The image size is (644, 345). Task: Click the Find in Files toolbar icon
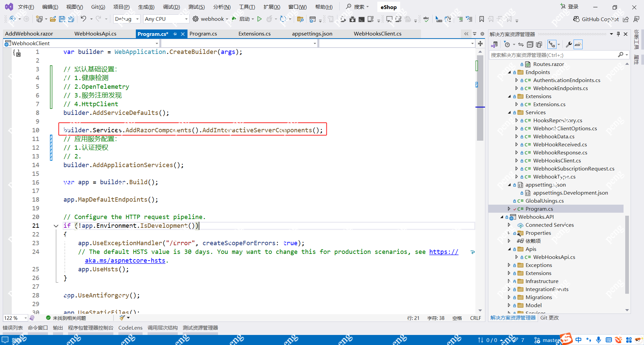(x=300, y=19)
